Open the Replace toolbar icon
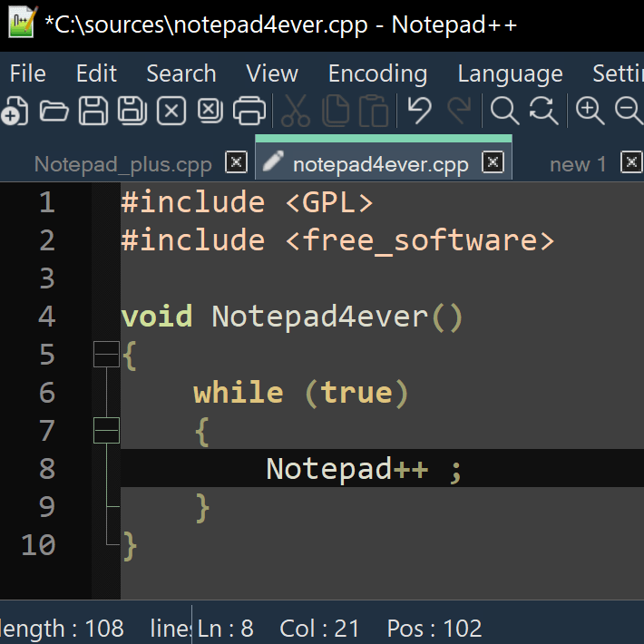This screenshot has width=644, height=644. tap(544, 111)
